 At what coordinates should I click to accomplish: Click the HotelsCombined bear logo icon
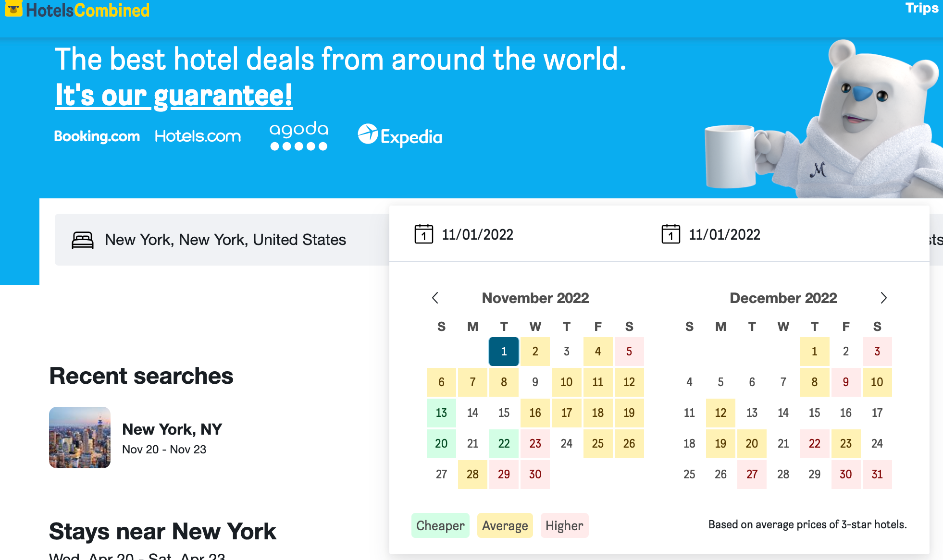pos(13,9)
